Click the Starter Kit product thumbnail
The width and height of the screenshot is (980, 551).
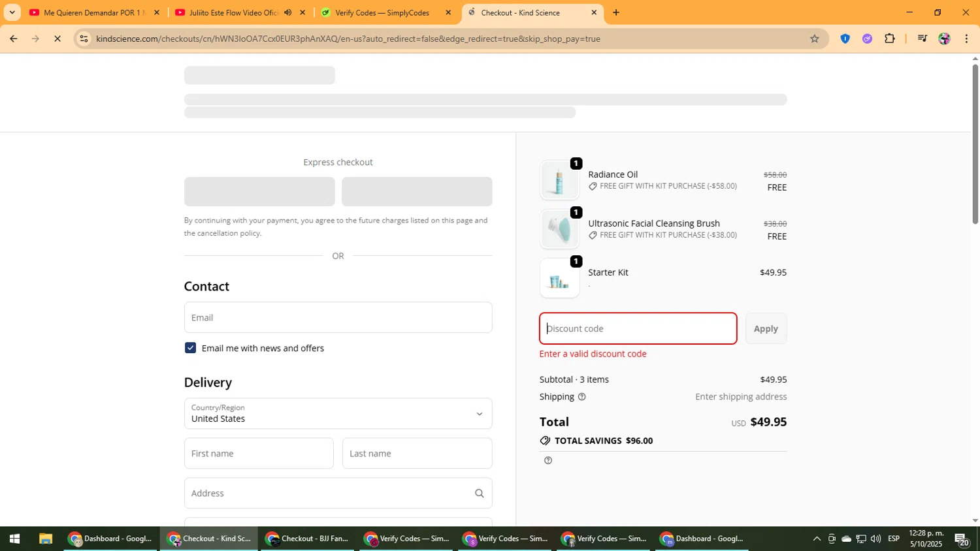pyautogui.click(x=559, y=278)
